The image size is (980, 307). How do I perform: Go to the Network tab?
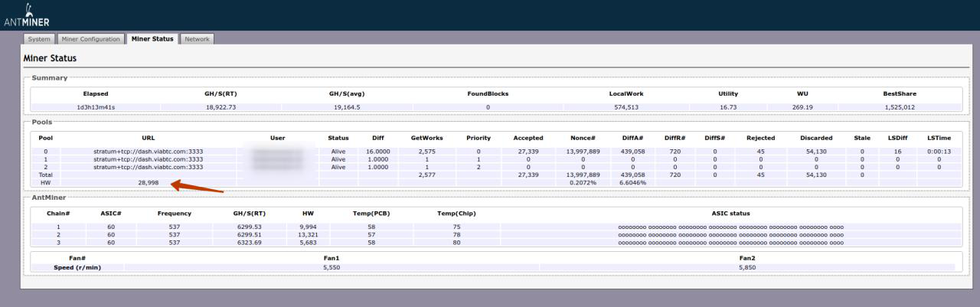[197, 39]
